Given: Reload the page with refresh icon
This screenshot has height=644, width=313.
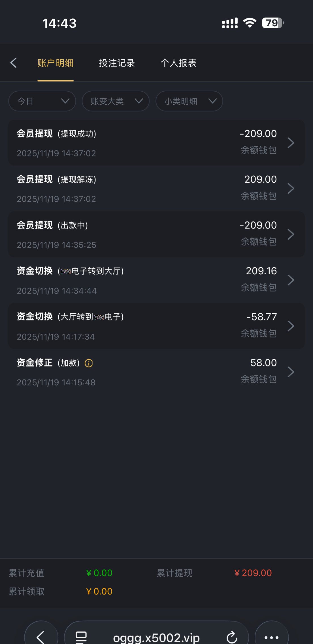Looking at the screenshot, I should click(x=232, y=637).
